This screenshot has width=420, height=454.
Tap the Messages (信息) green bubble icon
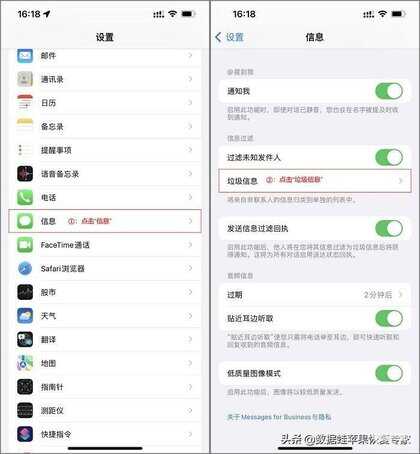pyautogui.click(x=25, y=221)
